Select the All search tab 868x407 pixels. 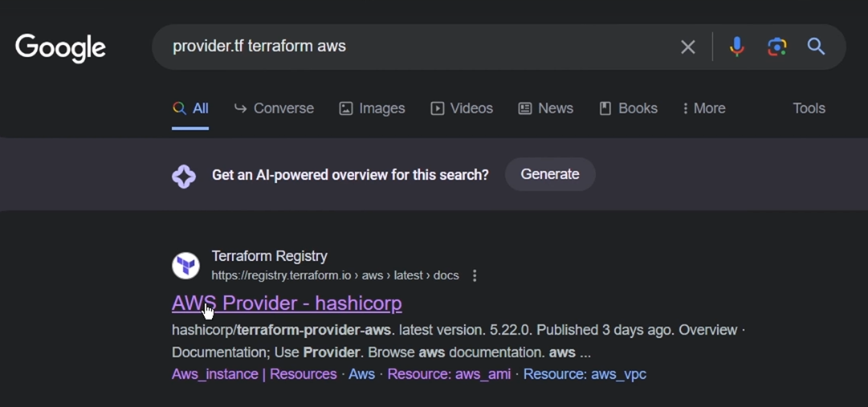click(x=190, y=108)
